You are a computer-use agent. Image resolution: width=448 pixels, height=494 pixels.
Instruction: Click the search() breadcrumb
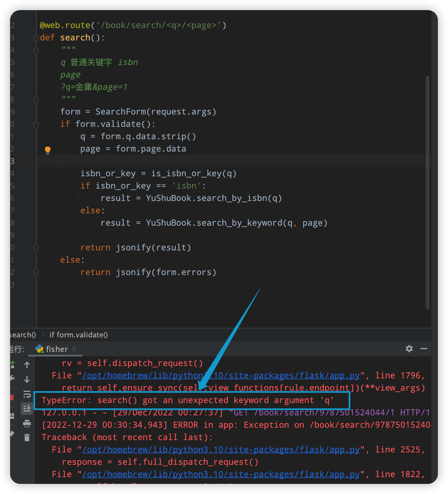coord(23,335)
